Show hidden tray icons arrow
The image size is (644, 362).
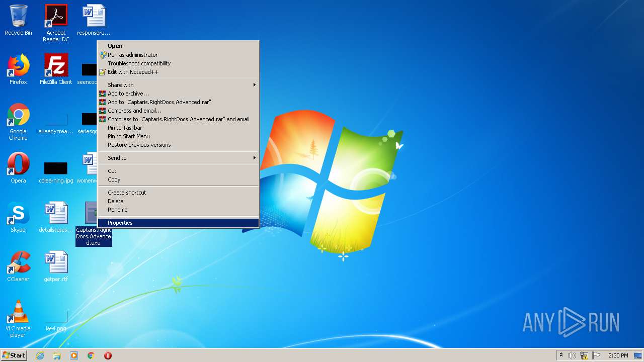pyautogui.click(x=561, y=355)
